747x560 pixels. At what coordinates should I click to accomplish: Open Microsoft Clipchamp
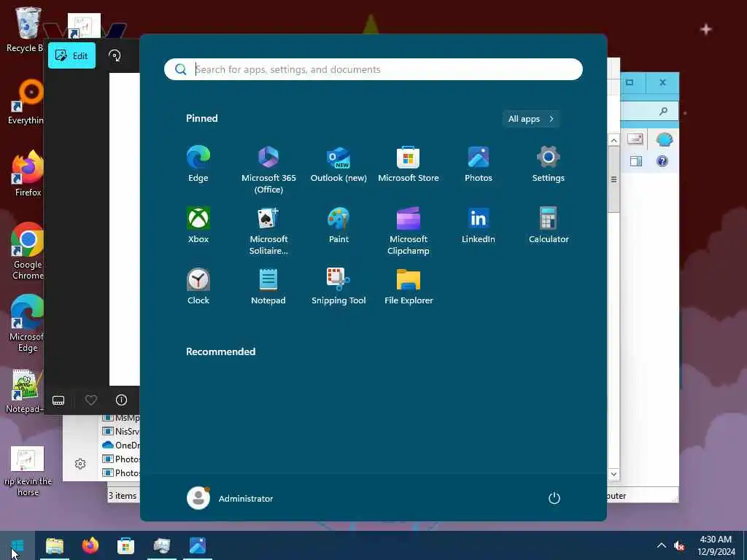click(409, 231)
